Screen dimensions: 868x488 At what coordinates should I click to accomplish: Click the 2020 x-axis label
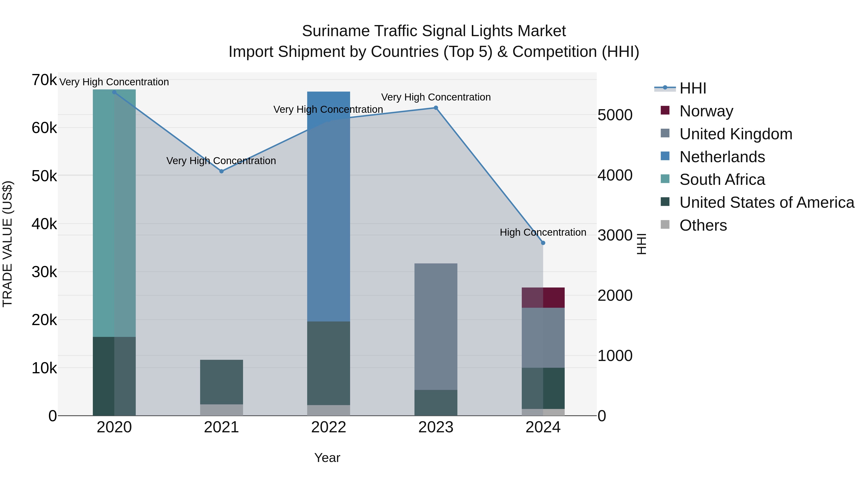114,427
